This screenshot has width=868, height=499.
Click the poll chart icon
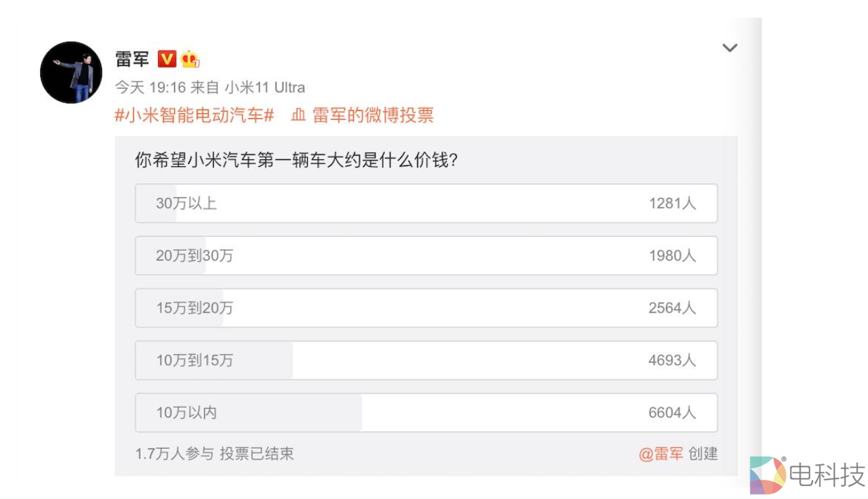point(298,115)
